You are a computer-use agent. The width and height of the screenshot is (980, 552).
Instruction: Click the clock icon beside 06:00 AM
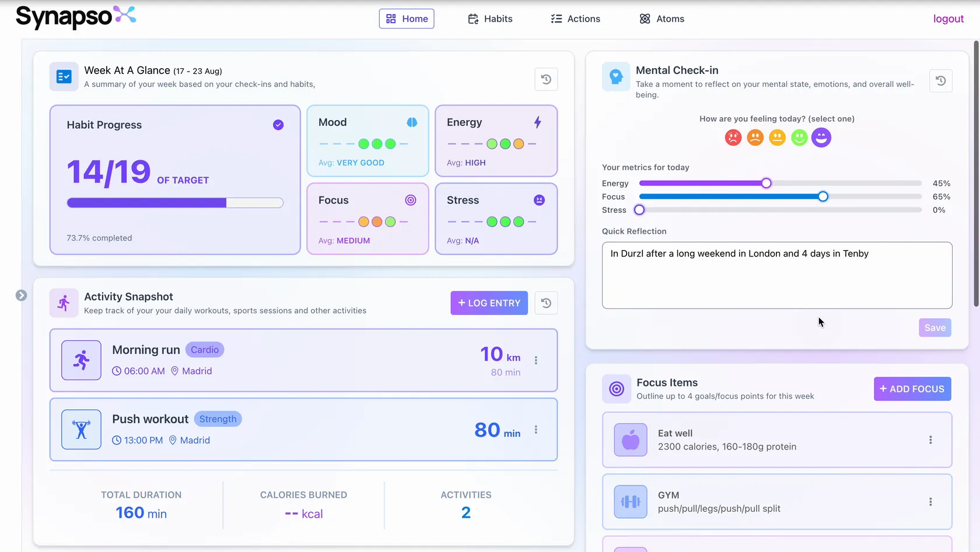pyautogui.click(x=117, y=371)
